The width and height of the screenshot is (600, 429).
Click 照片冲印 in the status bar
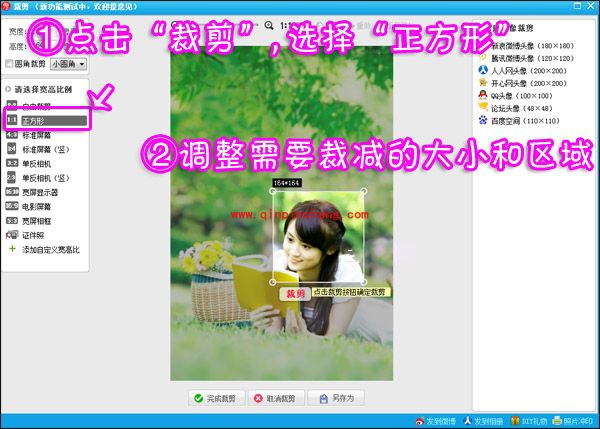coord(576,421)
